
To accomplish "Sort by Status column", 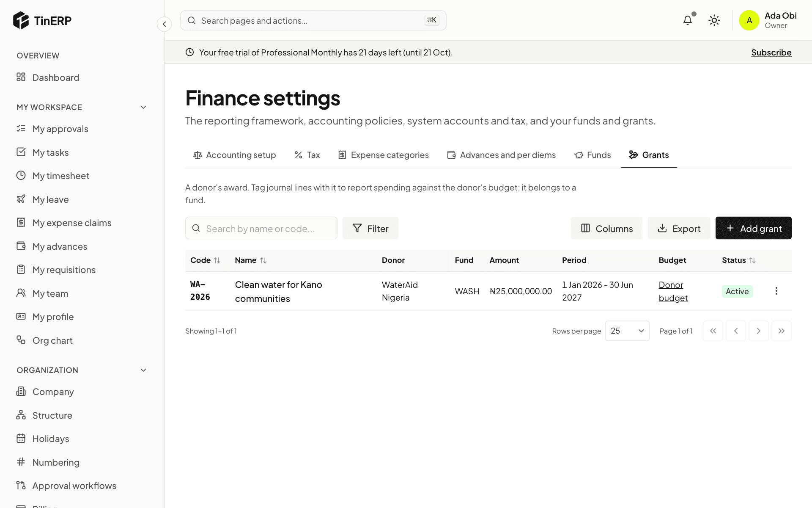I will coord(739,260).
